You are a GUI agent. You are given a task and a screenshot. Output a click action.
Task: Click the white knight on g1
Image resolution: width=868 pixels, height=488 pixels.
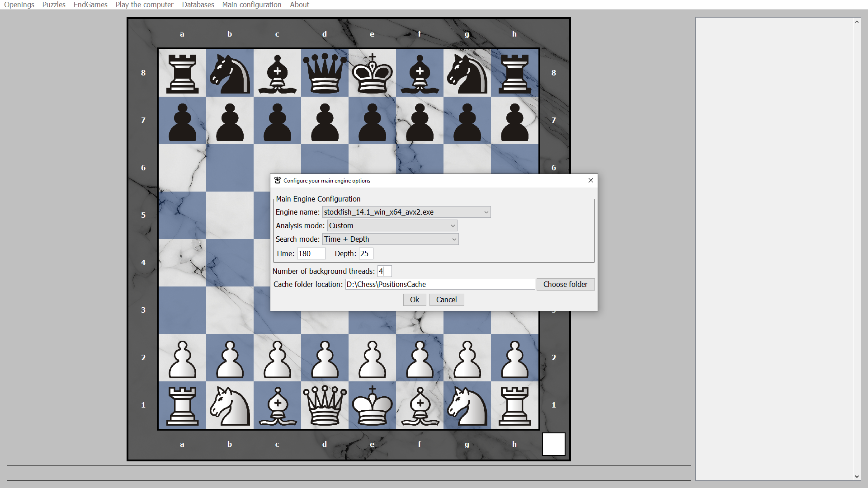pos(467,405)
